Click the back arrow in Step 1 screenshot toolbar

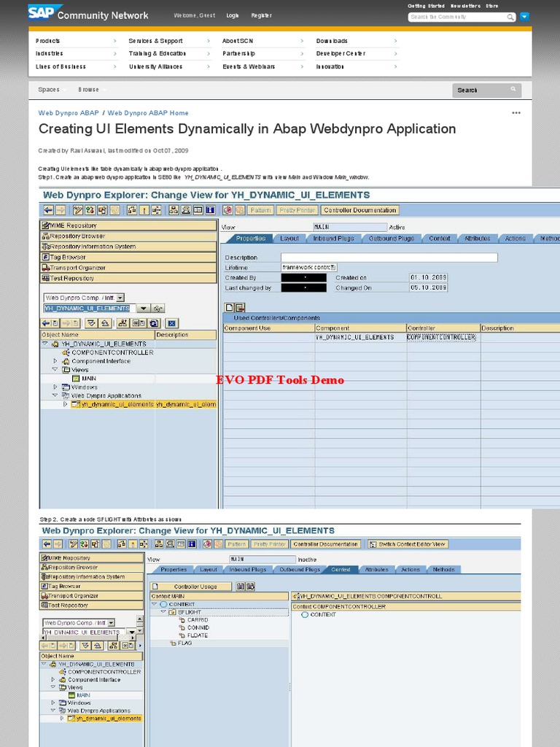[x=48, y=210]
